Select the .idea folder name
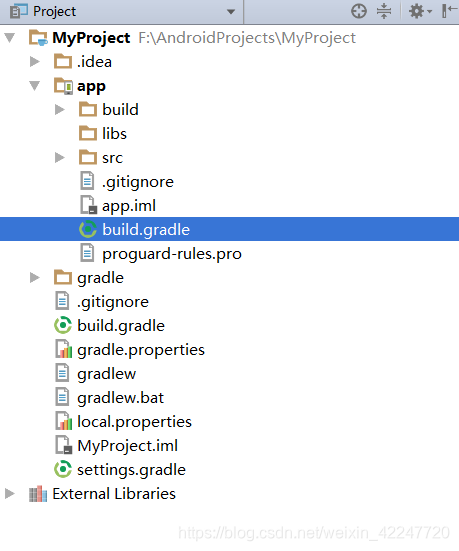Screen dimensions: 459x551 coord(95,62)
